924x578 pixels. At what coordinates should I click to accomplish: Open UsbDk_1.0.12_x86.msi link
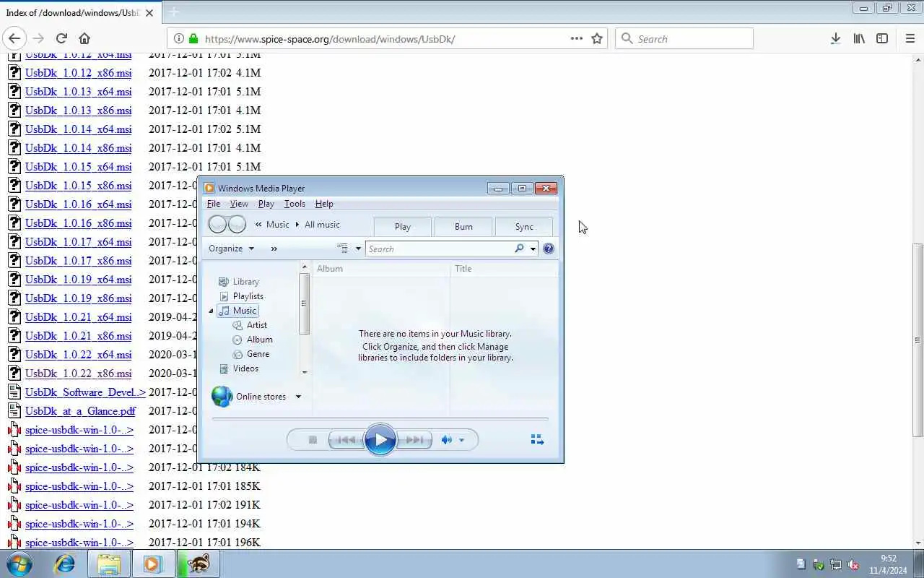(78, 73)
